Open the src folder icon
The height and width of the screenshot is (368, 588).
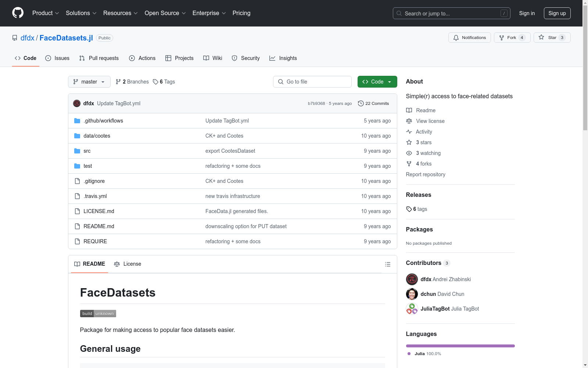(77, 151)
